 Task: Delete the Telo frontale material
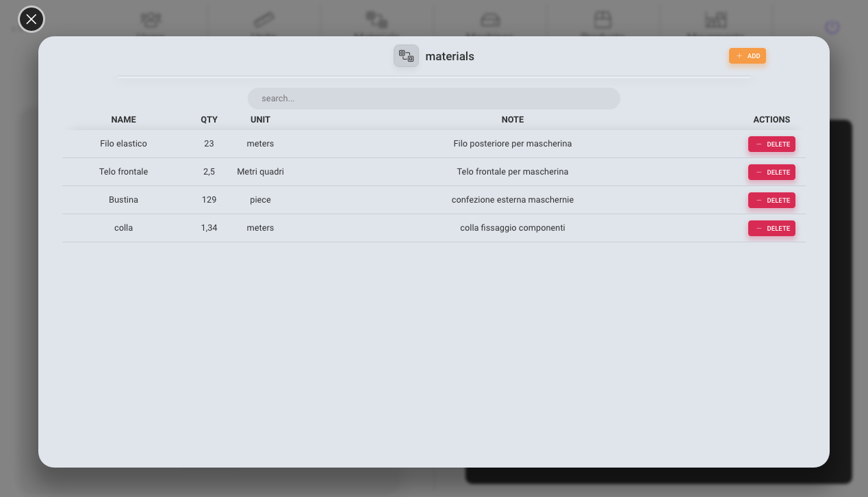(x=771, y=173)
